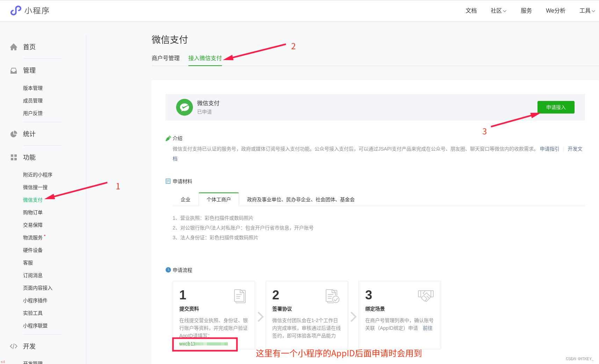Click the 小程序 logo icon
This screenshot has width=599, height=364.
click(x=16, y=10)
